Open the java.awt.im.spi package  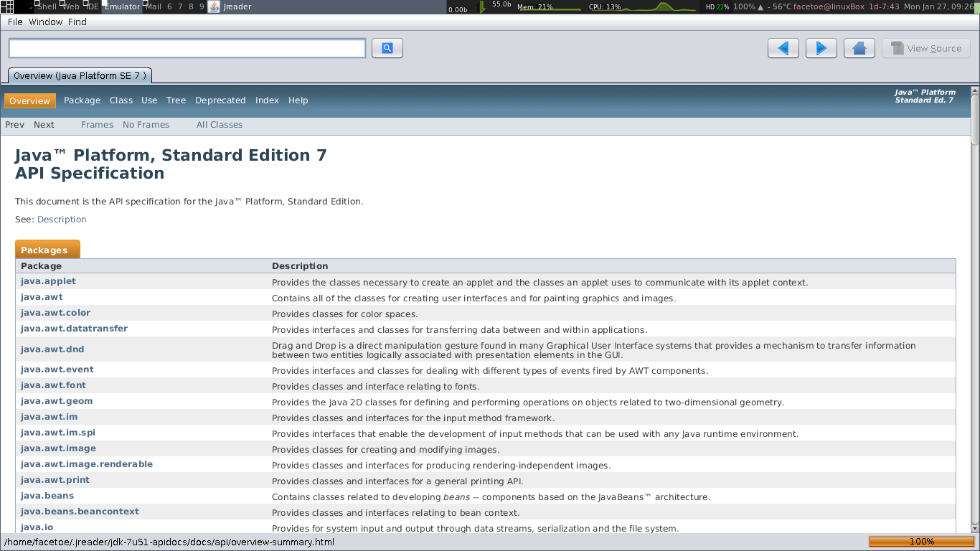click(x=58, y=433)
